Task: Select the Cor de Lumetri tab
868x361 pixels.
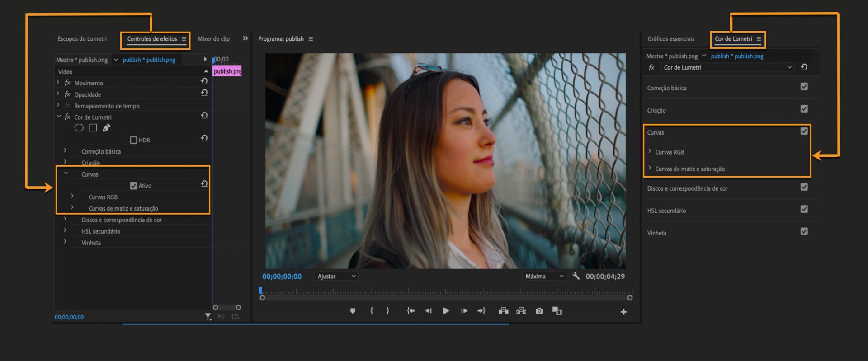Action: click(x=733, y=39)
